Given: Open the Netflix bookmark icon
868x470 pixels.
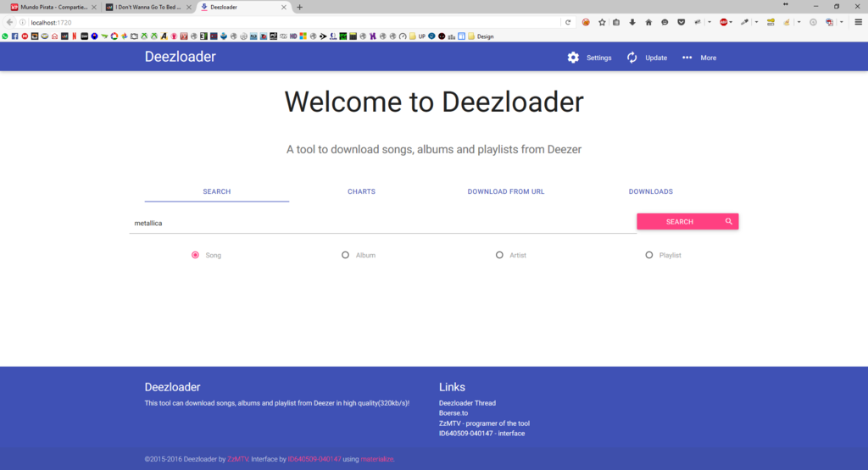Looking at the screenshot, I should point(75,36).
